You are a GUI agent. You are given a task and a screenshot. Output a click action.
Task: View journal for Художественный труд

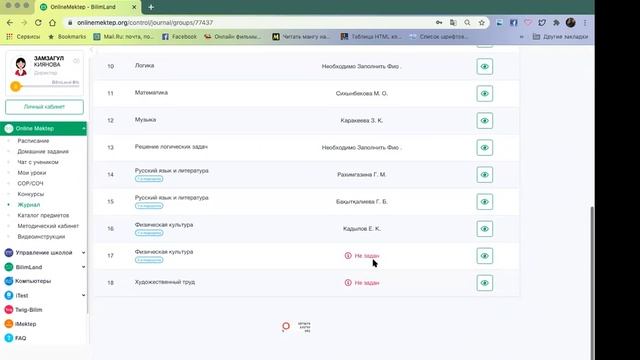484,283
